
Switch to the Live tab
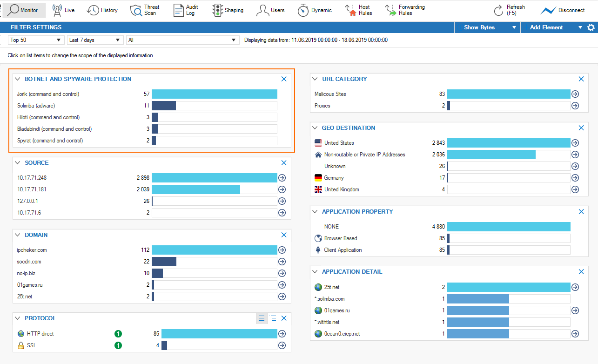coord(63,10)
